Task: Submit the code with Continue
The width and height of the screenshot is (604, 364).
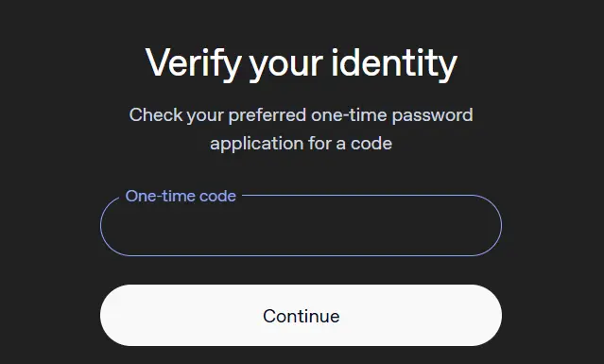Action: pyautogui.click(x=301, y=315)
